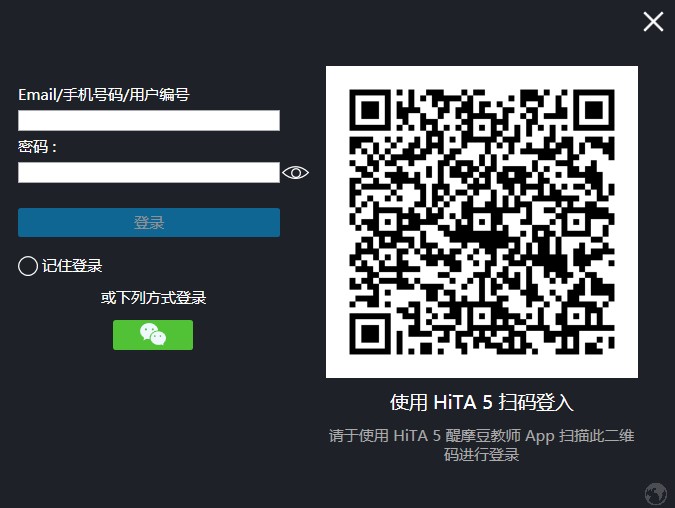Close the HiTA login dialog

click(x=653, y=22)
